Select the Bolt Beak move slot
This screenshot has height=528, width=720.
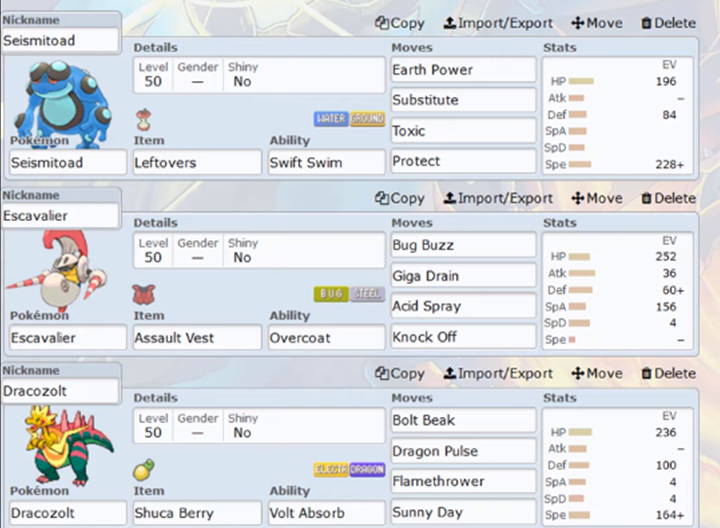463,420
